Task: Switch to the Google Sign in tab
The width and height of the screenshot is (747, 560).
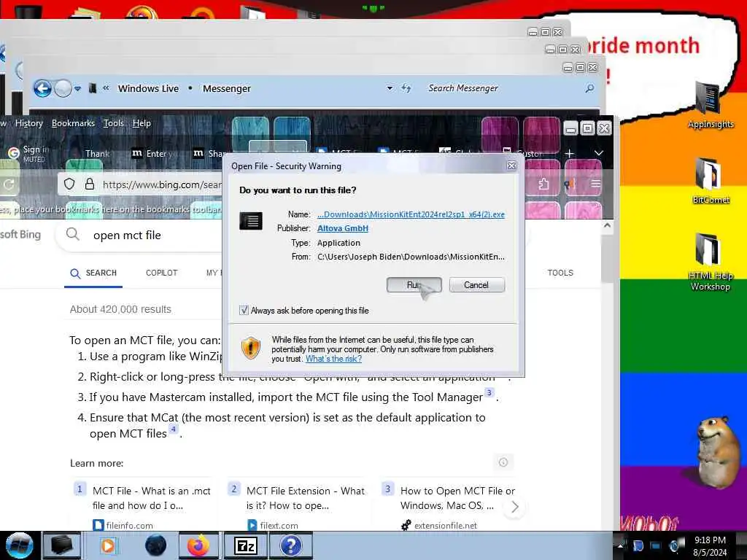Action: [29, 153]
